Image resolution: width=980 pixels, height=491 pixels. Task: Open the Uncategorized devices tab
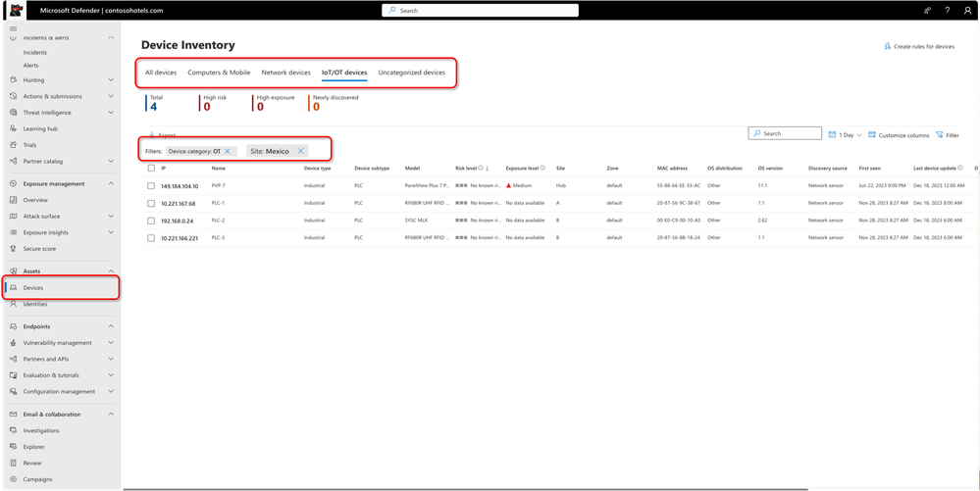[412, 73]
